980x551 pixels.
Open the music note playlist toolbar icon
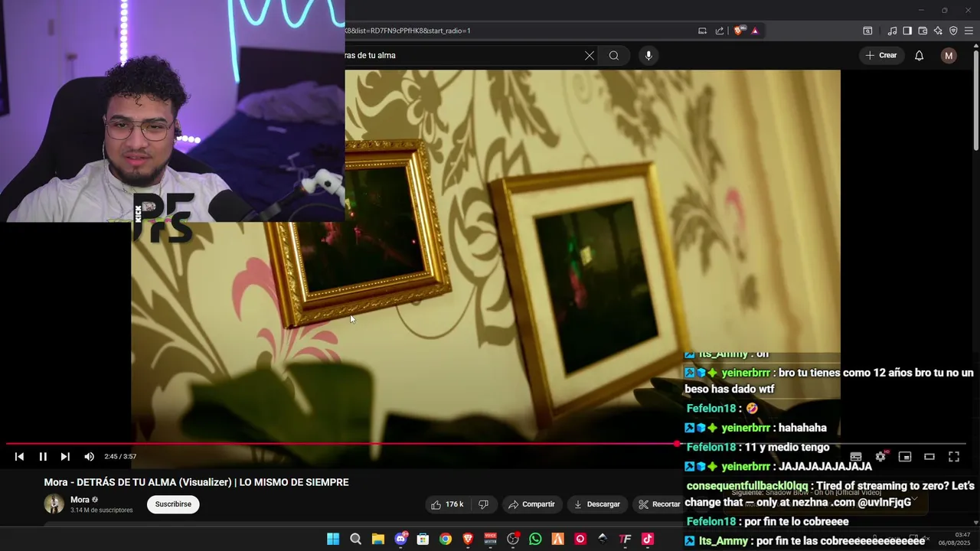coord(892,31)
